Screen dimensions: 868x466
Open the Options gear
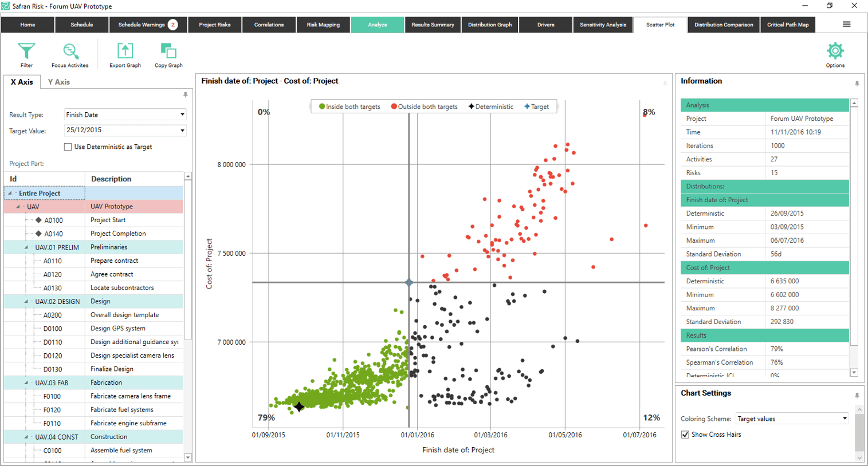click(835, 52)
